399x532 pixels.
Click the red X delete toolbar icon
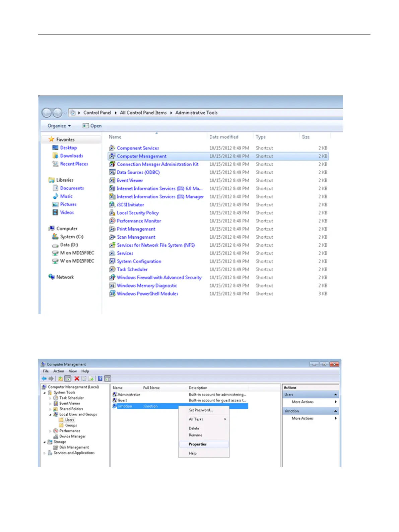[77, 378]
